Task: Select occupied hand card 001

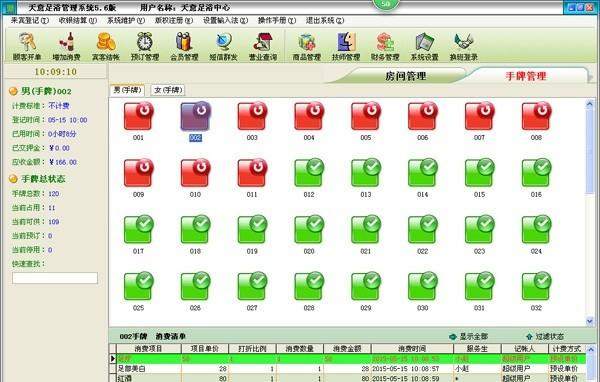Action: 139,116
